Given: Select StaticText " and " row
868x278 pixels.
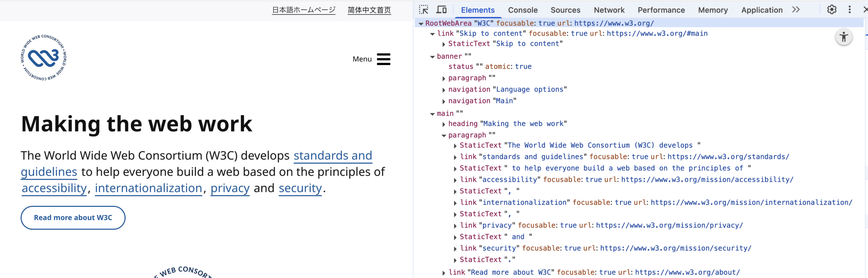Looking at the screenshot, I should click(x=496, y=237).
